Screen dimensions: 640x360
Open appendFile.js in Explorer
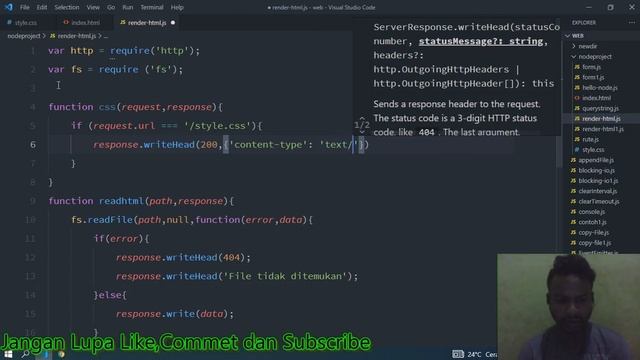[596, 160]
